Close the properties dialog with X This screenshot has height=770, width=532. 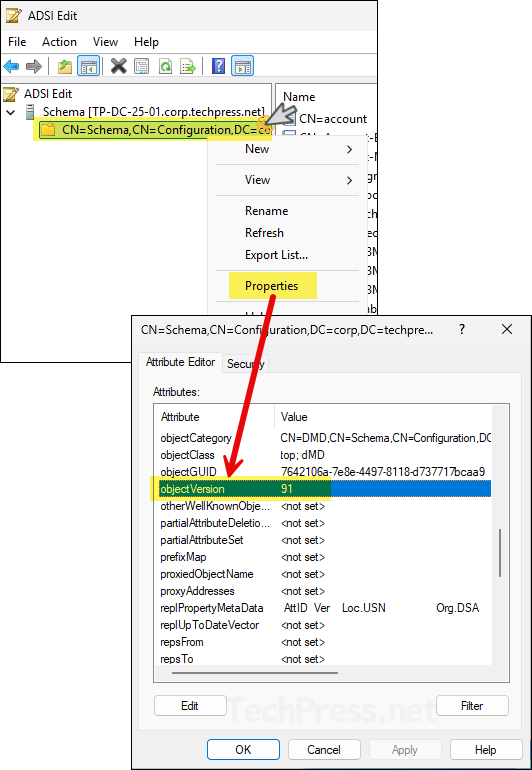(x=507, y=330)
